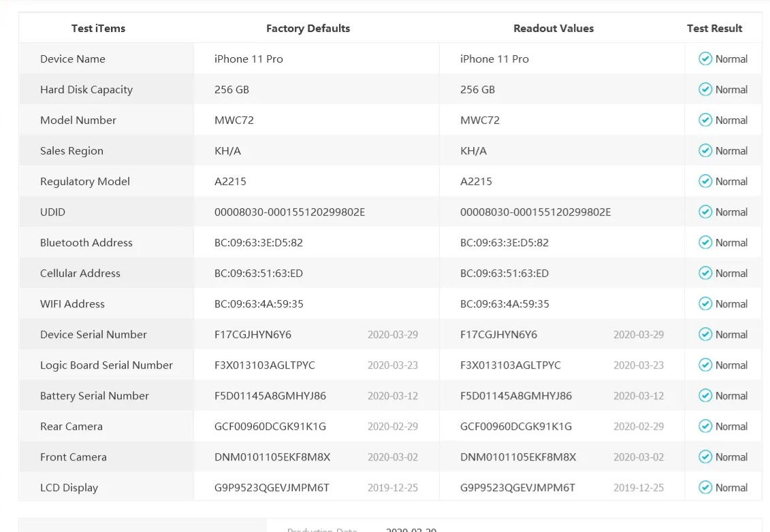Click the check icon in Rear Camera row

pyautogui.click(x=705, y=427)
